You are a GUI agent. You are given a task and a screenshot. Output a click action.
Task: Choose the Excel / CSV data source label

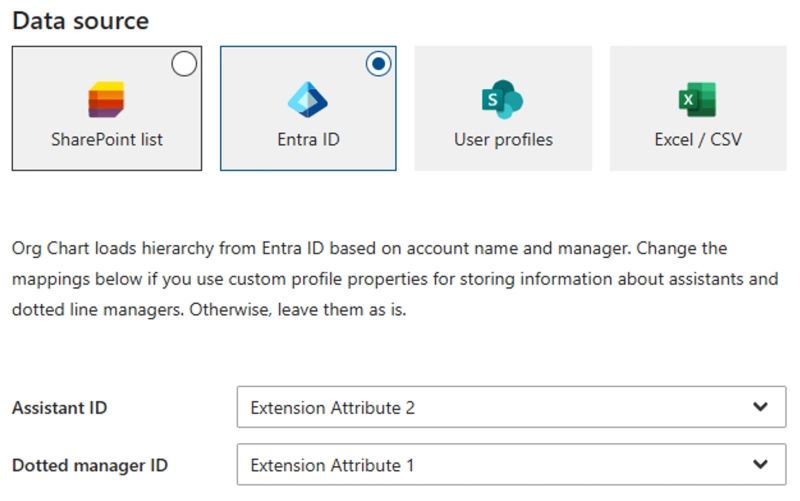click(x=698, y=140)
